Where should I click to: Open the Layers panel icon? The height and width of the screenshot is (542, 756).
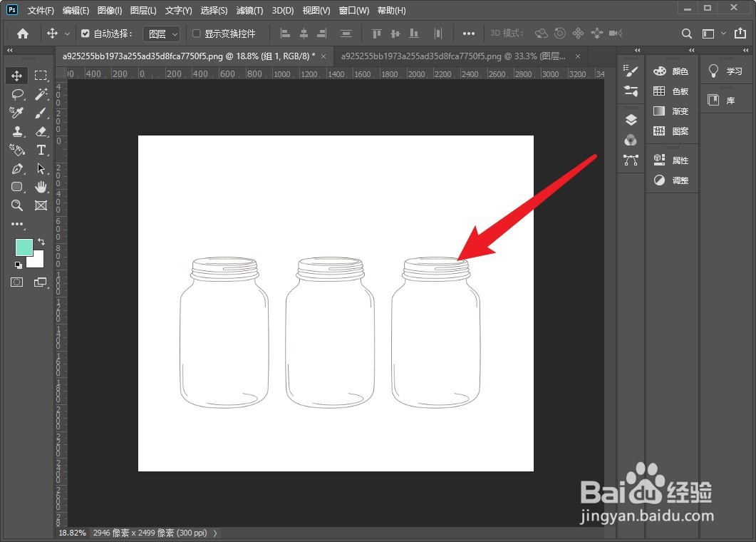[x=631, y=121]
